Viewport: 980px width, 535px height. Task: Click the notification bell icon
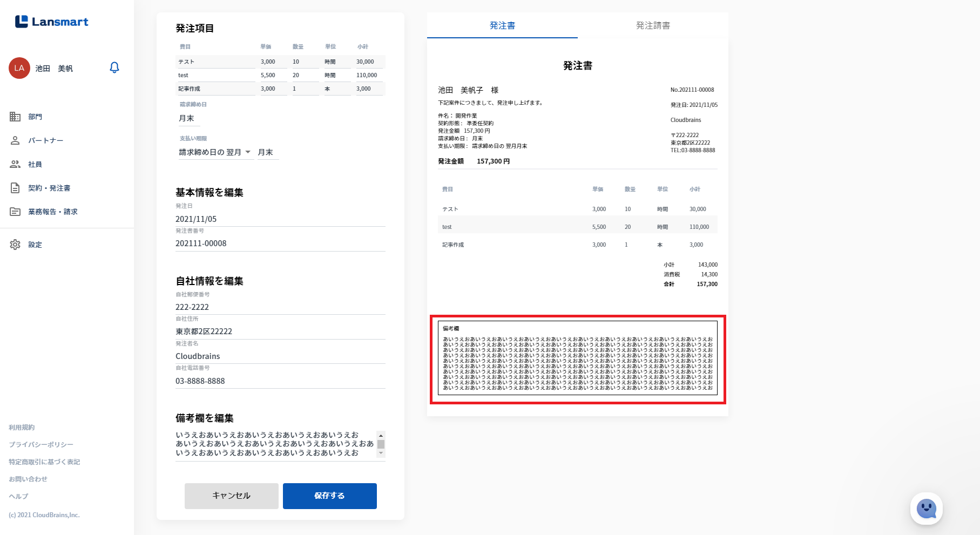click(x=114, y=68)
